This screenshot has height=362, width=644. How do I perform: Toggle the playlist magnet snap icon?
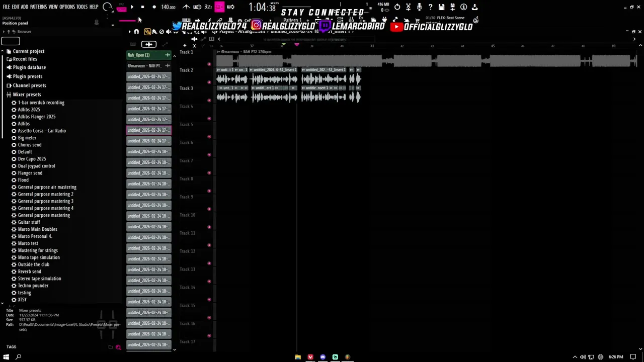[x=136, y=32]
